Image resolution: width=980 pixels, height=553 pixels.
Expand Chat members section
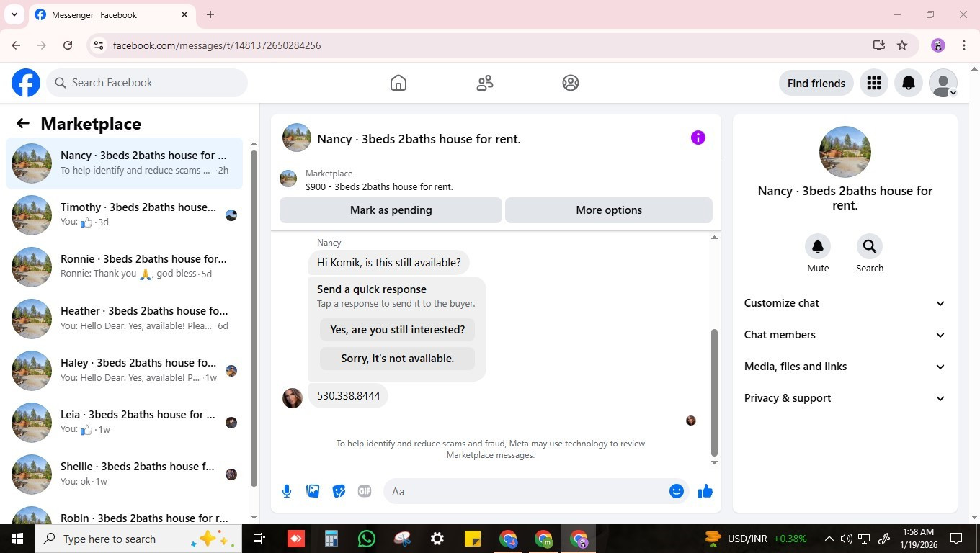(845, 335)
